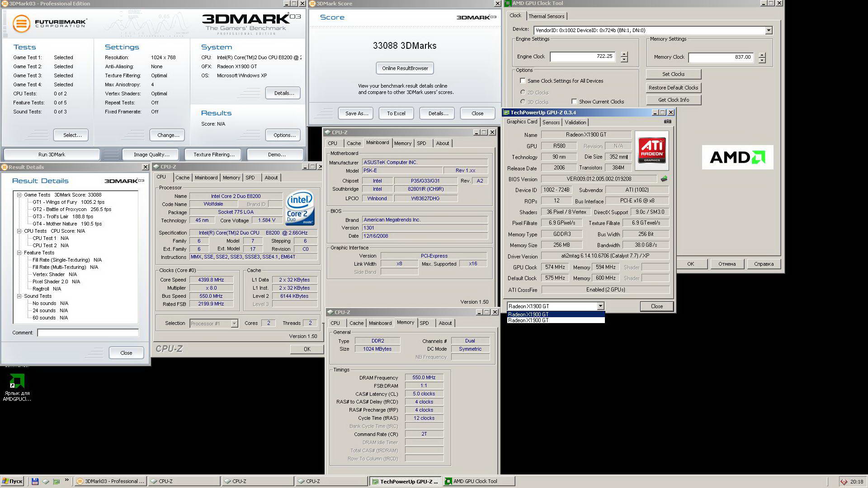Click Close button in GPU-Z window
Screen dimensions: 868x488
pos(656,306)
